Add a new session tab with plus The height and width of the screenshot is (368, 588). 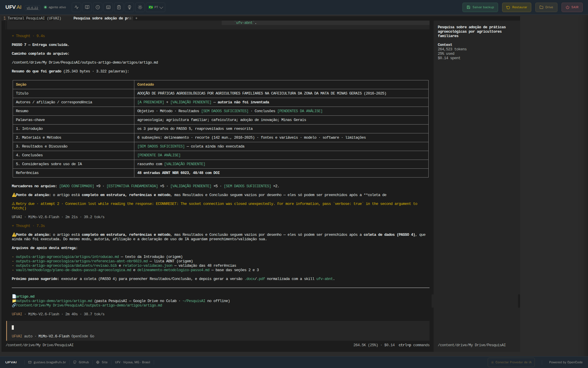(136, 18)
